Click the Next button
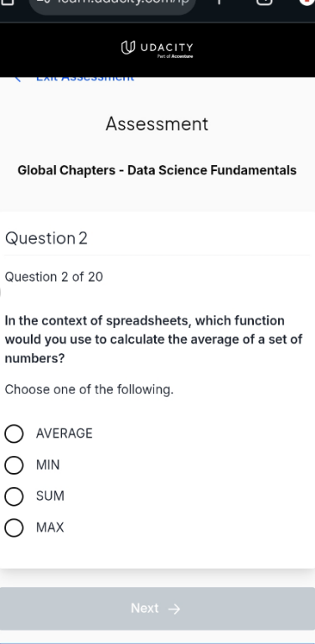Screen dimensions: 315x644 [157, 609]
